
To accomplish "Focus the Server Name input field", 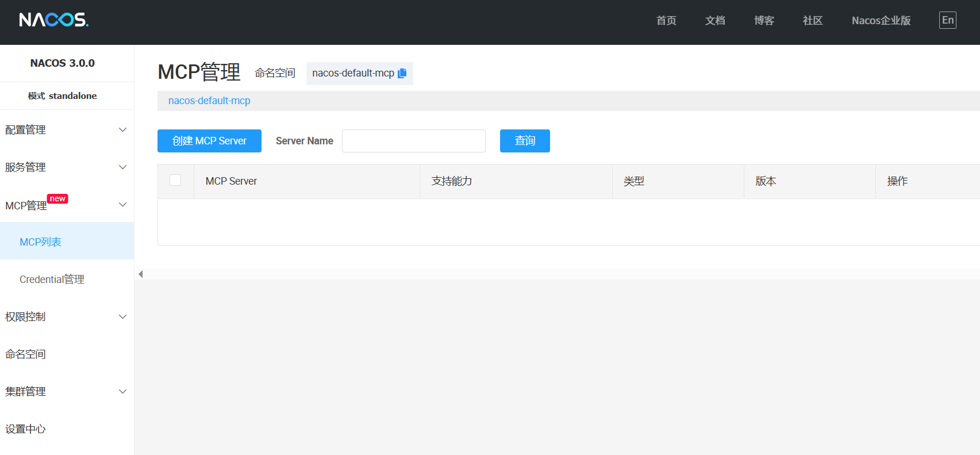I will click(x=414, y=141).
